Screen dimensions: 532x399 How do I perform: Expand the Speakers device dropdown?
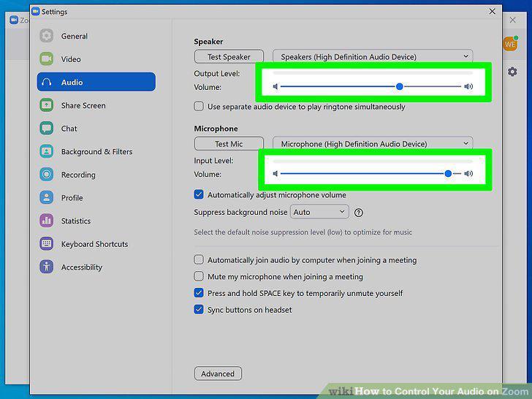pos(373,56)
